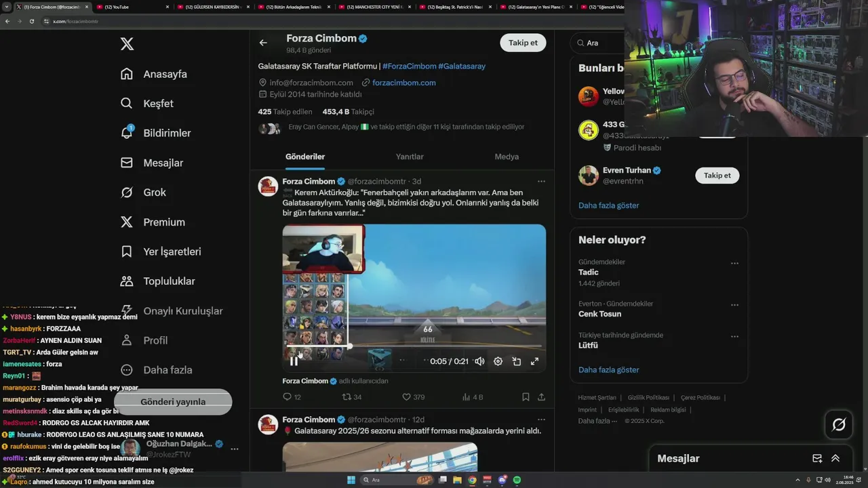Image resolution: width=868 pixels, height=488 pixels.
Task: Open more options on Kerem Aktürkoğlu post
Action: click(541, 182)
